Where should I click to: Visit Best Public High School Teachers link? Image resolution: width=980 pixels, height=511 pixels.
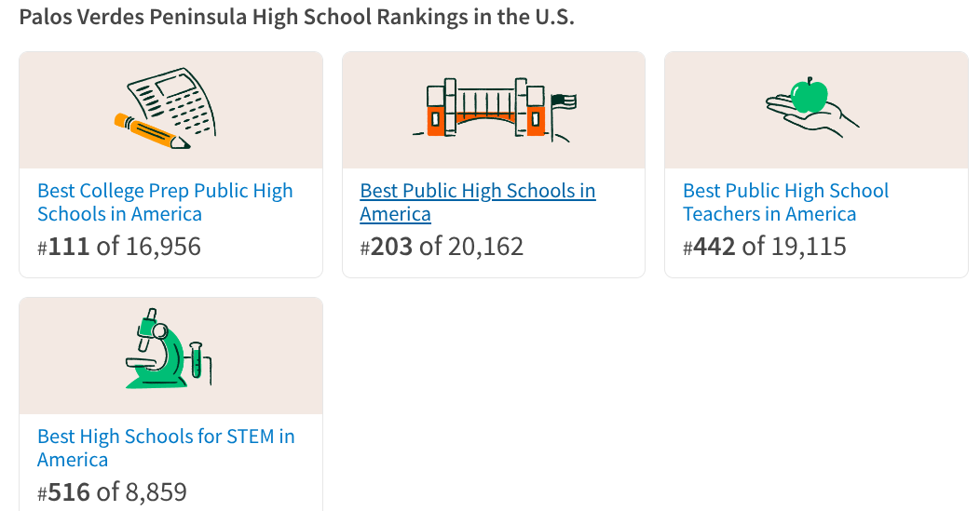coord(785,202)
